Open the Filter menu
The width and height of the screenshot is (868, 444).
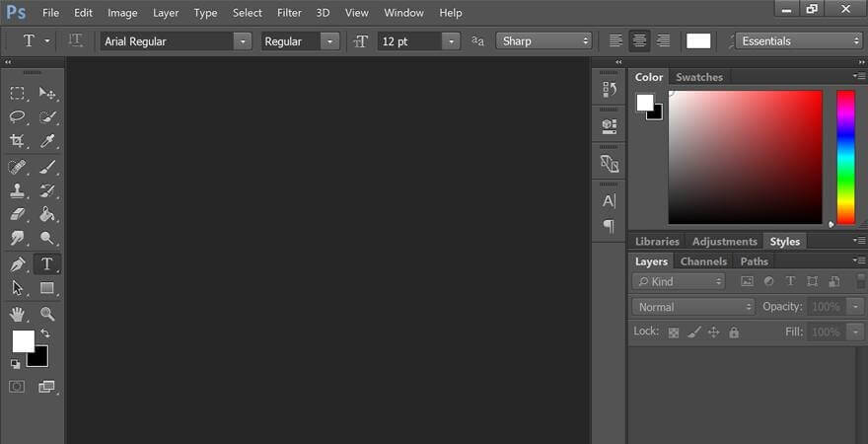(x=290, y=12)
